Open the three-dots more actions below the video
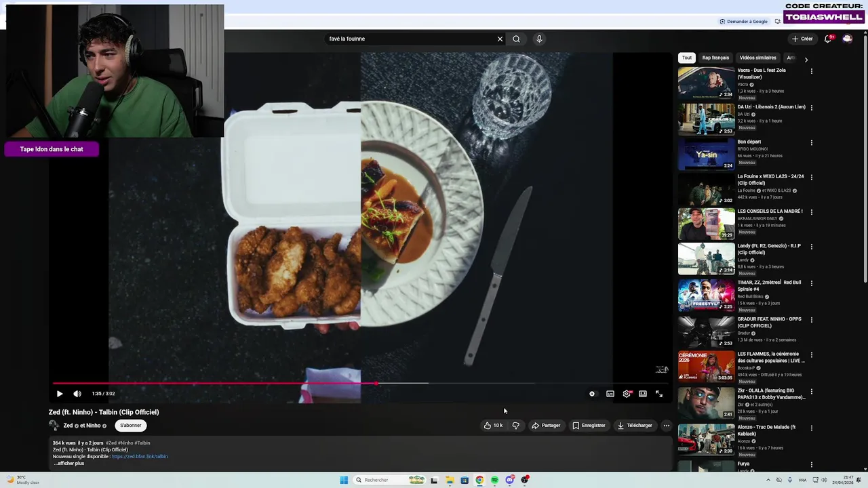This screenshot has height=488, width=868. click(666, 426)
